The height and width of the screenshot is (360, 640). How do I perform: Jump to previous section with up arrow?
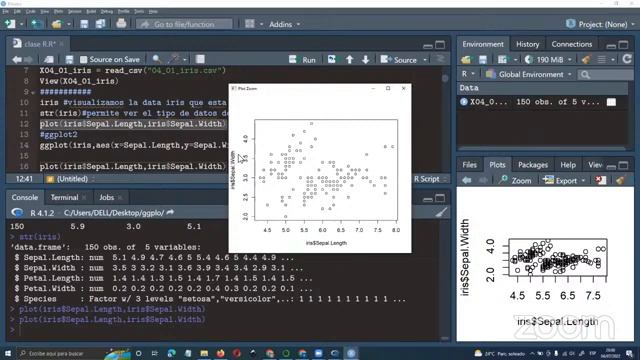[350, 60]
